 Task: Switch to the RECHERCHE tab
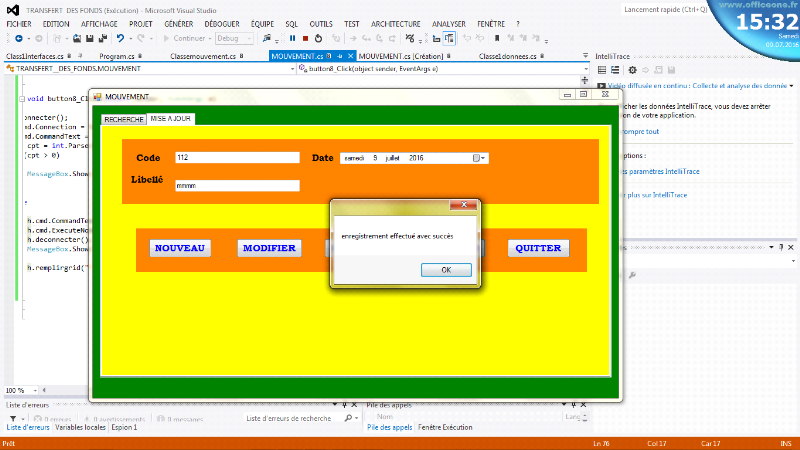point(124,119)
